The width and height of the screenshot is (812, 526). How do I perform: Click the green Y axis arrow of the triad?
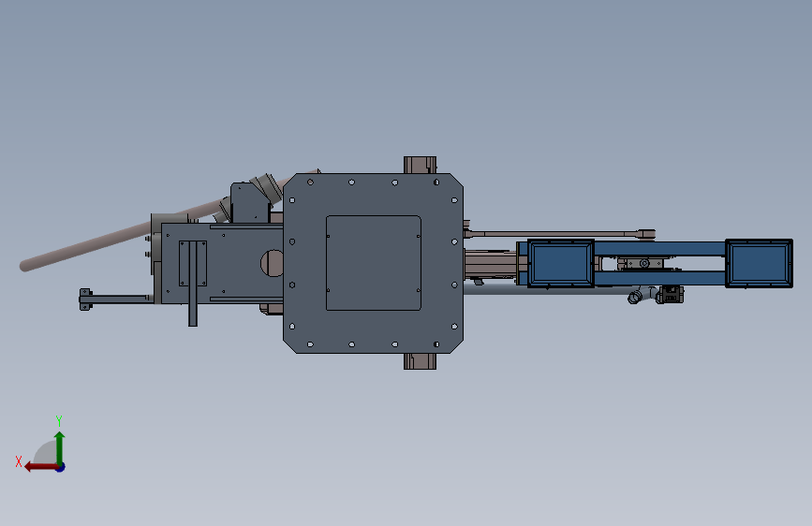60,447
